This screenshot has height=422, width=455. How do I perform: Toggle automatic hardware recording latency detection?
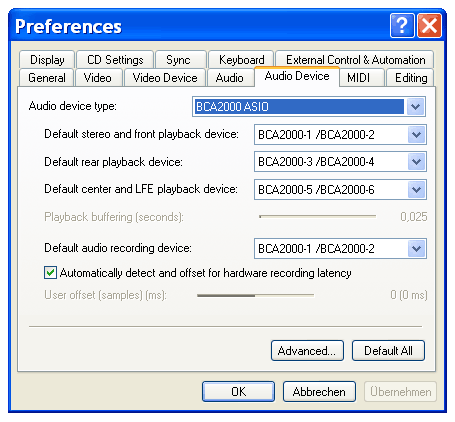point(50,273)
